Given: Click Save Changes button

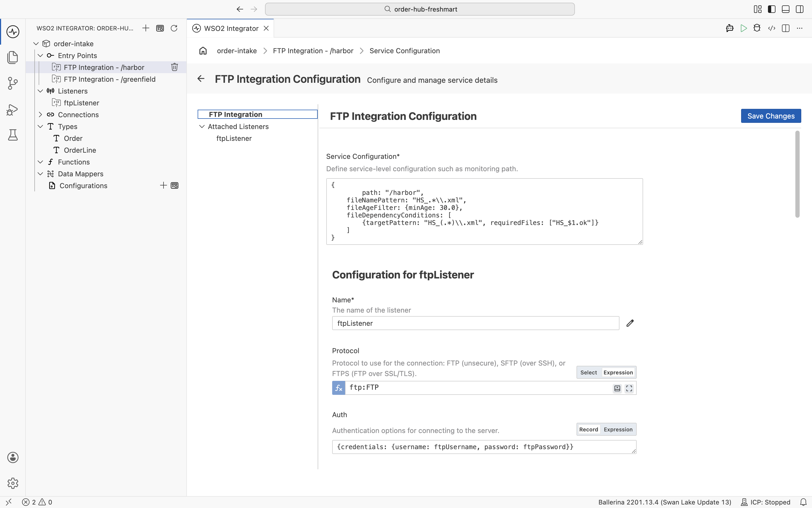Looking at the screenshot, I should click(x=771, y=116).
